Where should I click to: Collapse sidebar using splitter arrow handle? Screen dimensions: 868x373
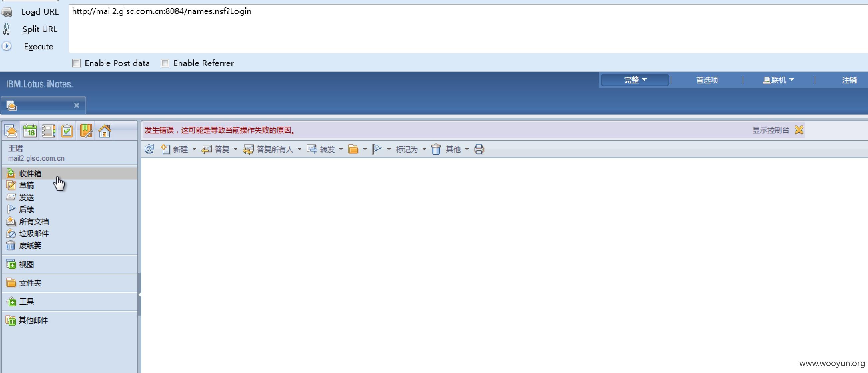pyautogui.click(x=139, y=294)
